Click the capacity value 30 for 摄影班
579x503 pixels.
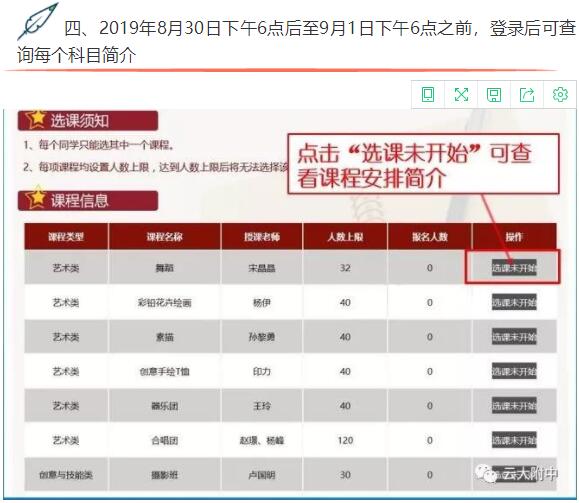(x=345, y=475)
